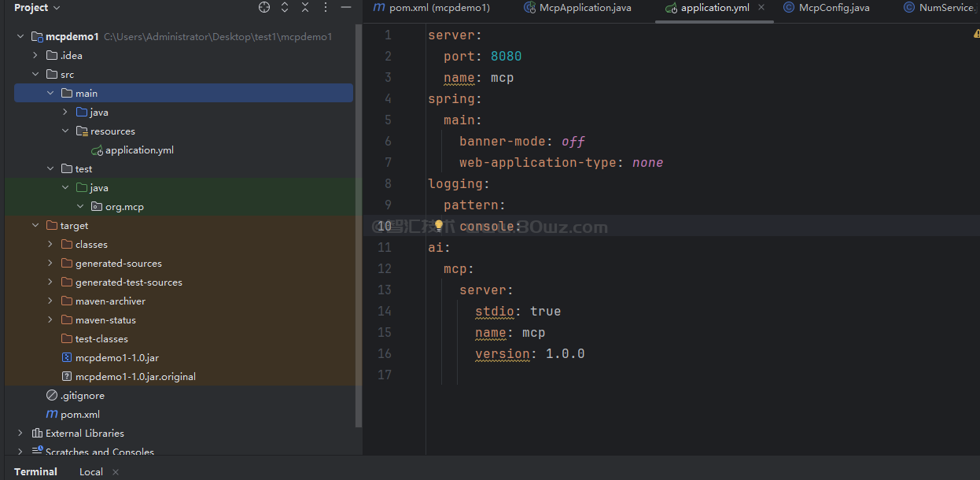
Task: Hide the Project tool window with minimize icon
Action: [x=346, y=7]
